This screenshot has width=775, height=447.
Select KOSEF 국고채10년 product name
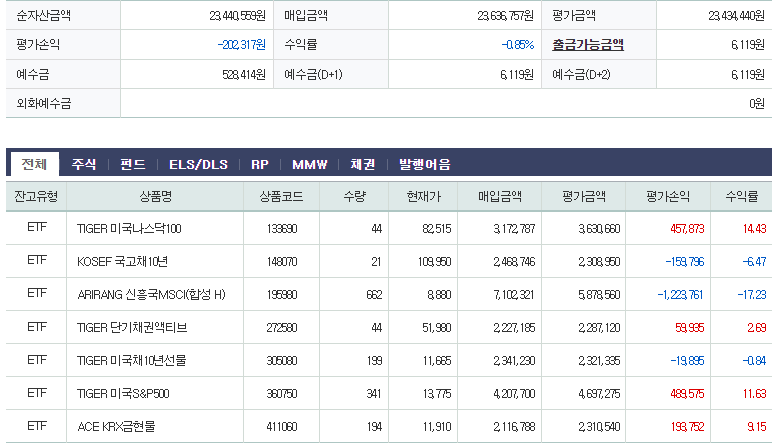(122, 262)
